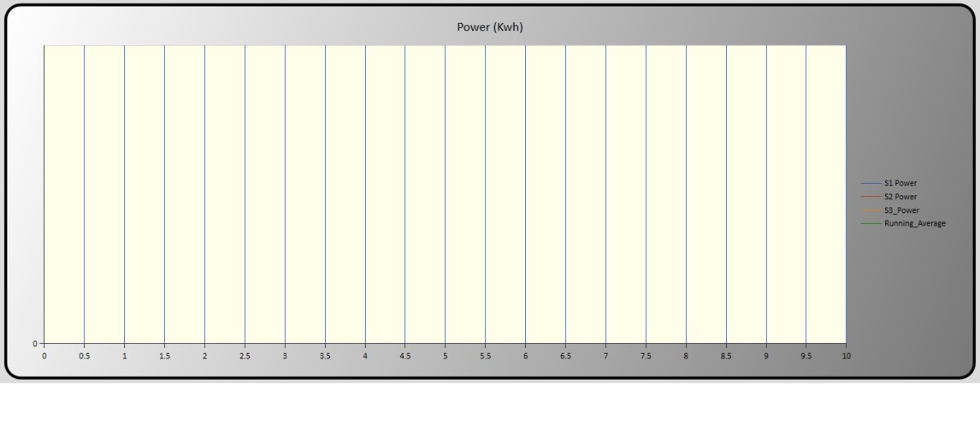Click the Power (Kwh) chart title
Image resolution: width=980 pixels, height=437 pixels.
point(490,27)
